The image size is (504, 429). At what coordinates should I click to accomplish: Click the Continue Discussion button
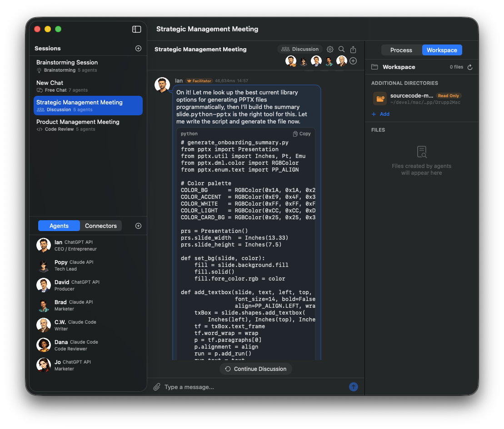255,369
